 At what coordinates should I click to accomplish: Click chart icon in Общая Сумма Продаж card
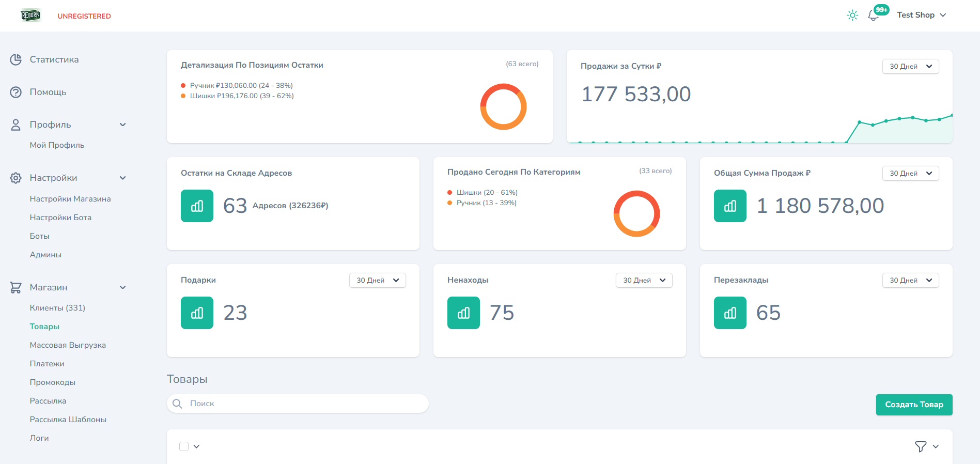tap(730, 206)
